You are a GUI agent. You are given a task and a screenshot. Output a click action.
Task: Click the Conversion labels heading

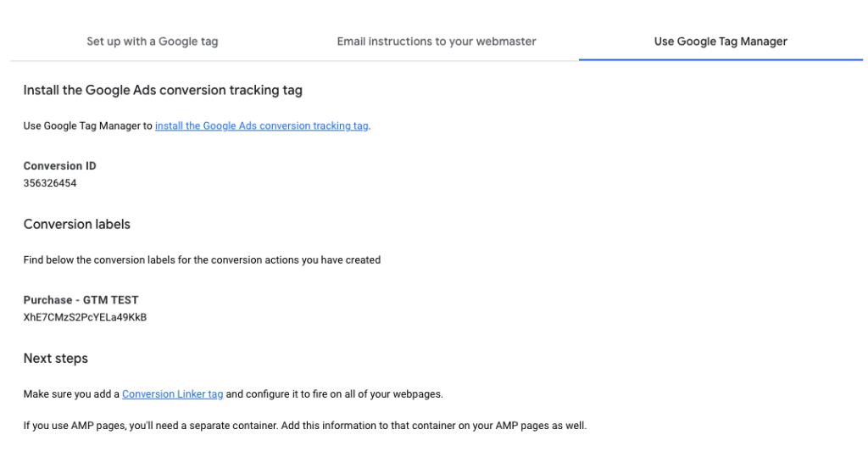pos(77,225)
